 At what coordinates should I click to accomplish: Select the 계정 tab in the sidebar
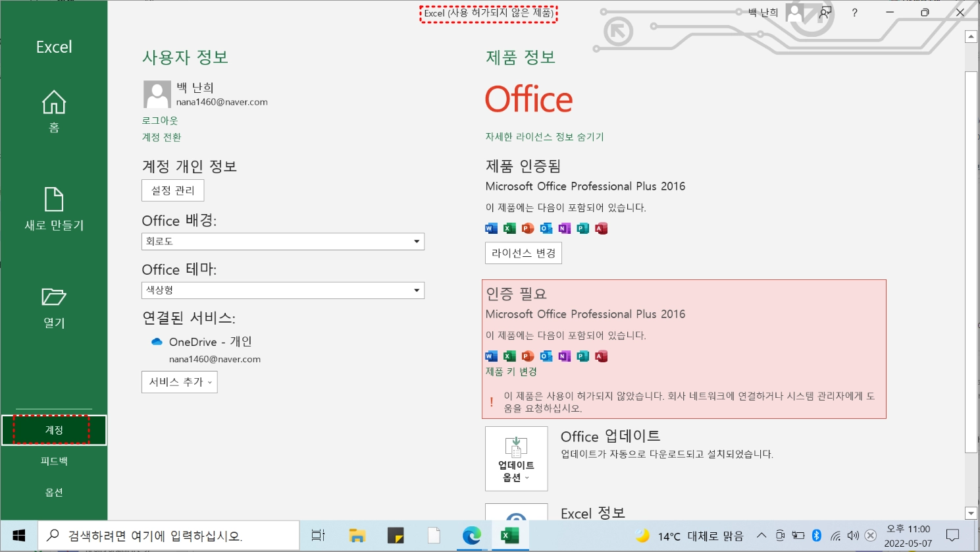coord(54,430)
